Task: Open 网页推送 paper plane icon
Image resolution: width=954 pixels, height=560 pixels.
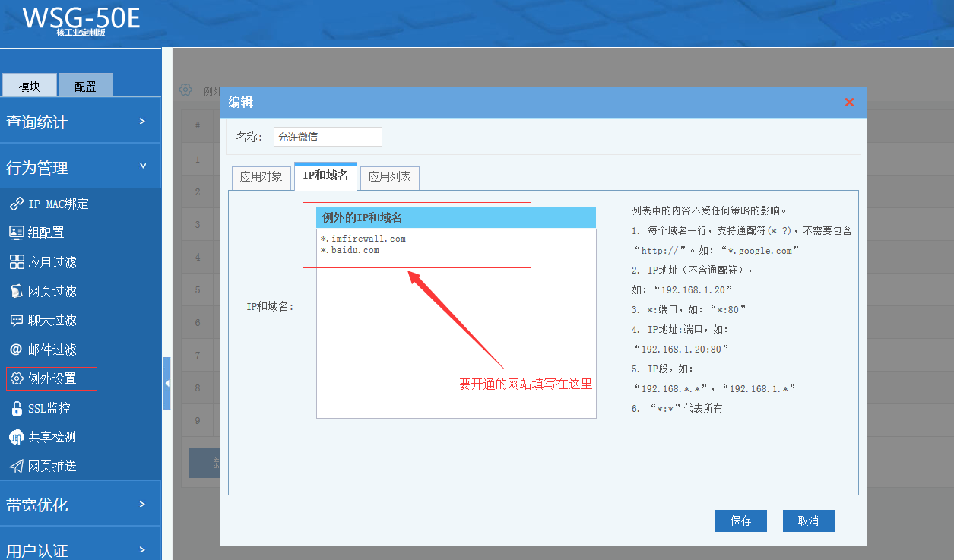Action: pos(16,466)
